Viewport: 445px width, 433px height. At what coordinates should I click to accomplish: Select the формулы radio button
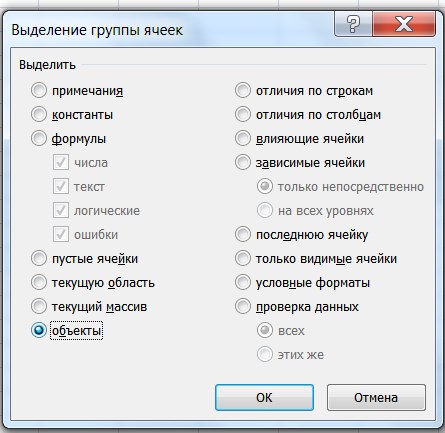tap(39, 138)
